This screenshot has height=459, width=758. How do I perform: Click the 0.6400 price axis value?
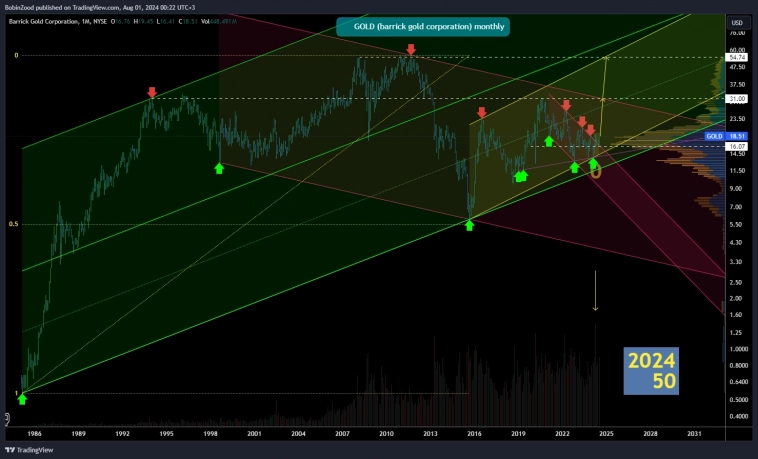pos(738,382)
